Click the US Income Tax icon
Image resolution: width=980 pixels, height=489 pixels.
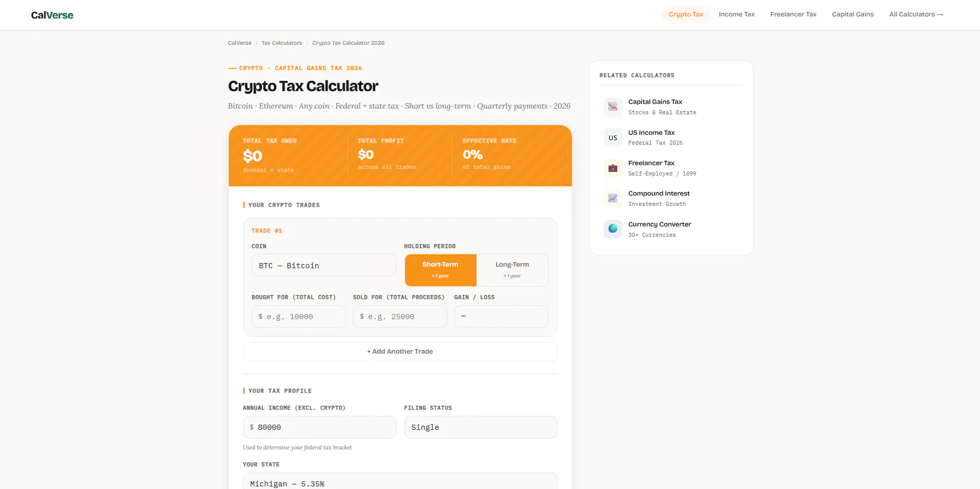[x=613, y=137]
